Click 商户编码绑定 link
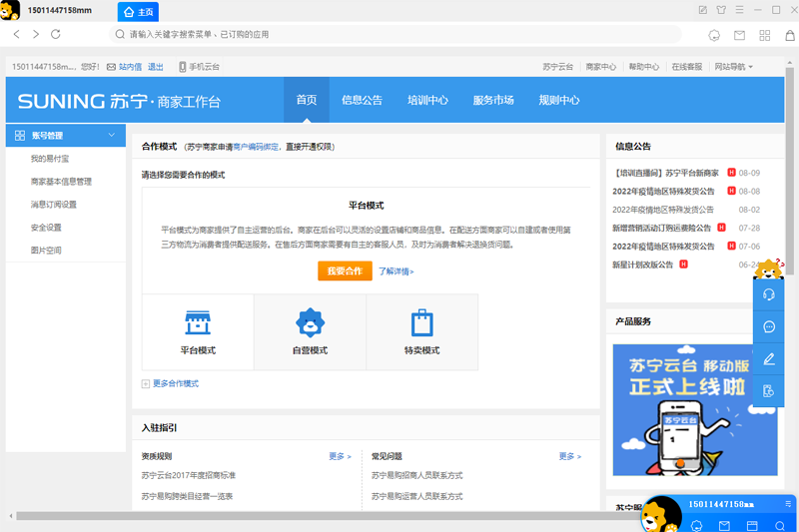Image resolution: width=799 pixels, height=532 pixels. click(256, 147)
